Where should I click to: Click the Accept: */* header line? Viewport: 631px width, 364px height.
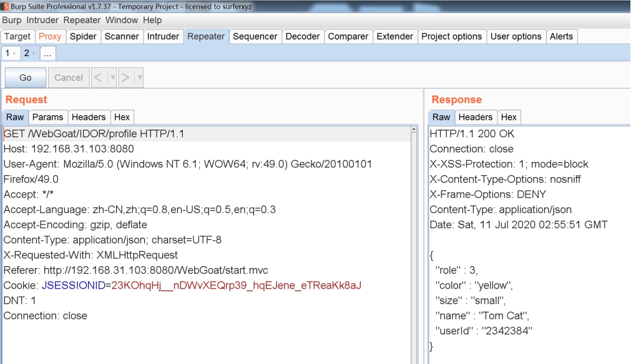click(29, 194)
